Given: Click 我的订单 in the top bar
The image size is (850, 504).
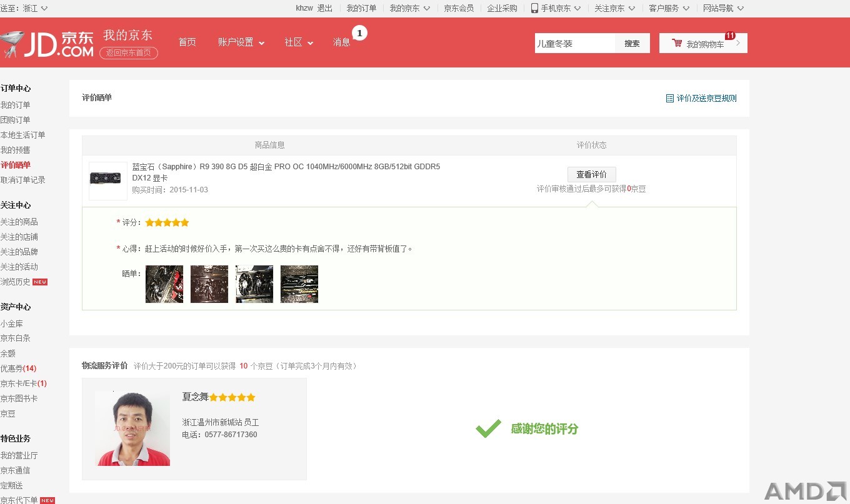Looking at the screenshot, I should click(362, 8).
